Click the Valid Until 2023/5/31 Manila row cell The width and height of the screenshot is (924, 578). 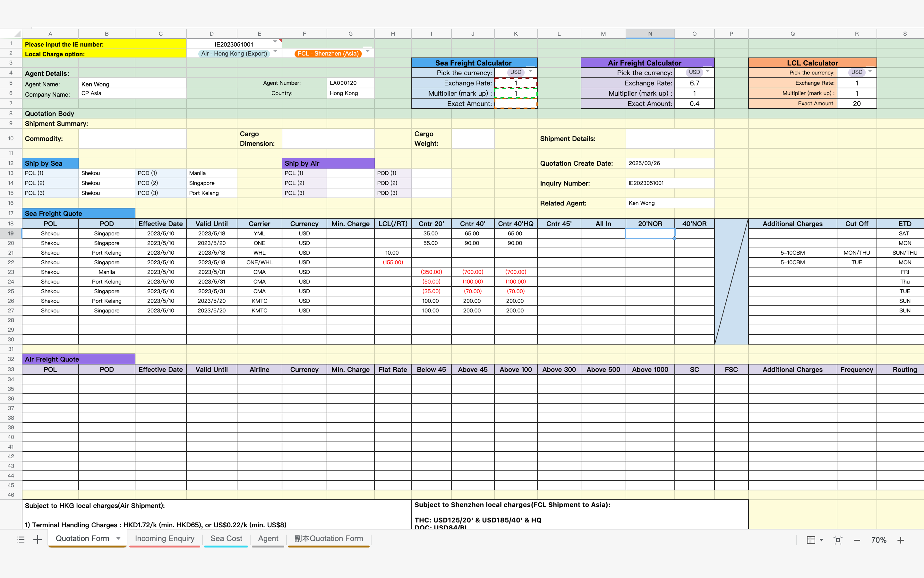[x=211, y=272]
